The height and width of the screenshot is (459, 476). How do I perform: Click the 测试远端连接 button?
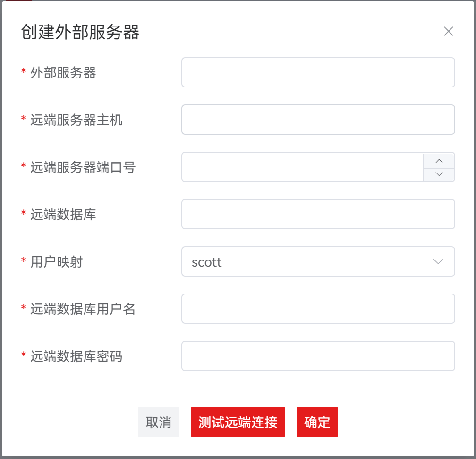click(238, 422)
